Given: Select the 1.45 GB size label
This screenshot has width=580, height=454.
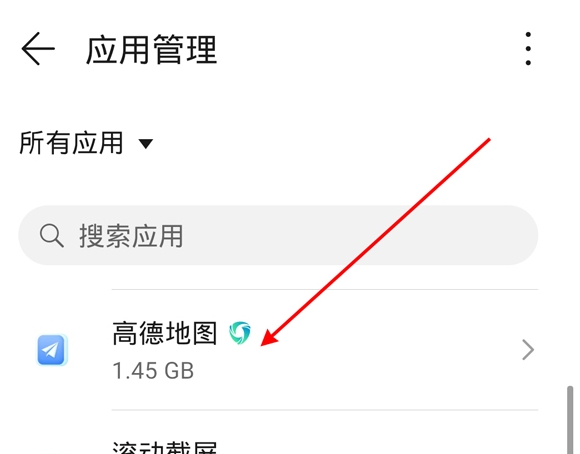Looking at the screenshot, I should pyautogui.click(x=153, y=370).
